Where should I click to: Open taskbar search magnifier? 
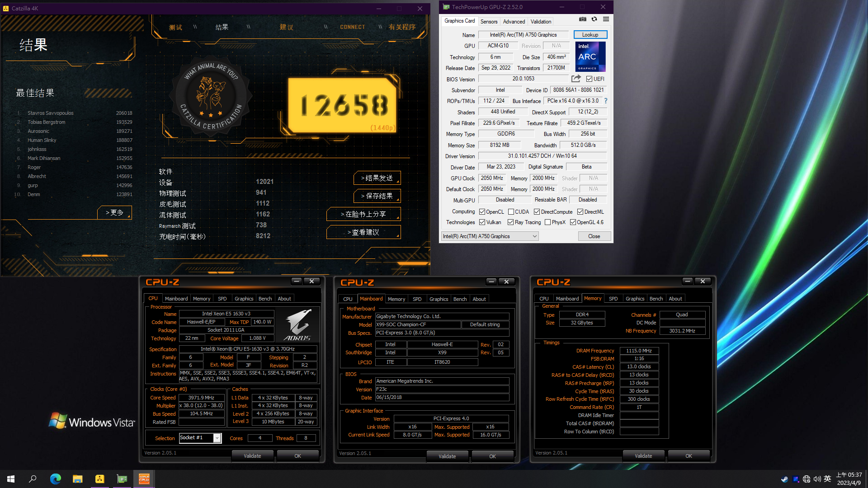[x=33, y=479]
